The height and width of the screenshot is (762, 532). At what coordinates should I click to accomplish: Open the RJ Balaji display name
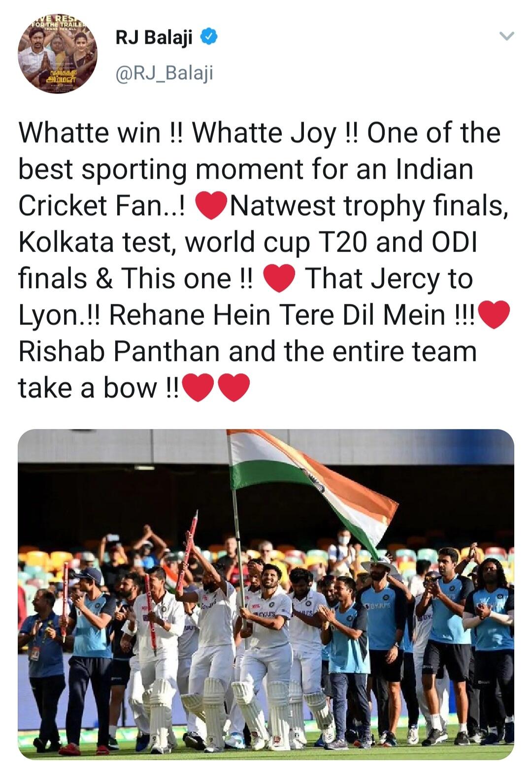pyautogui.click(x=154, y=37)
